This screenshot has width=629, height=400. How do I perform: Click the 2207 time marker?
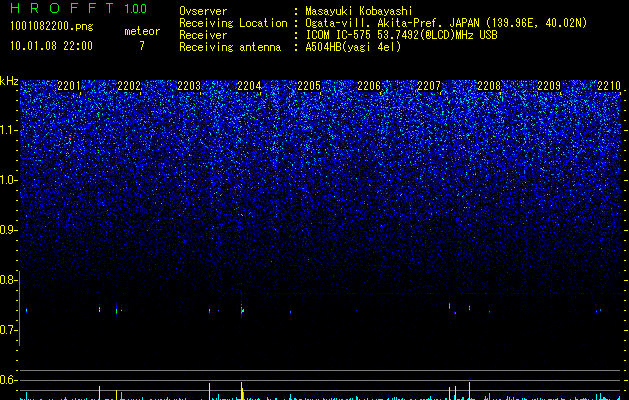[x=429, y=86]
